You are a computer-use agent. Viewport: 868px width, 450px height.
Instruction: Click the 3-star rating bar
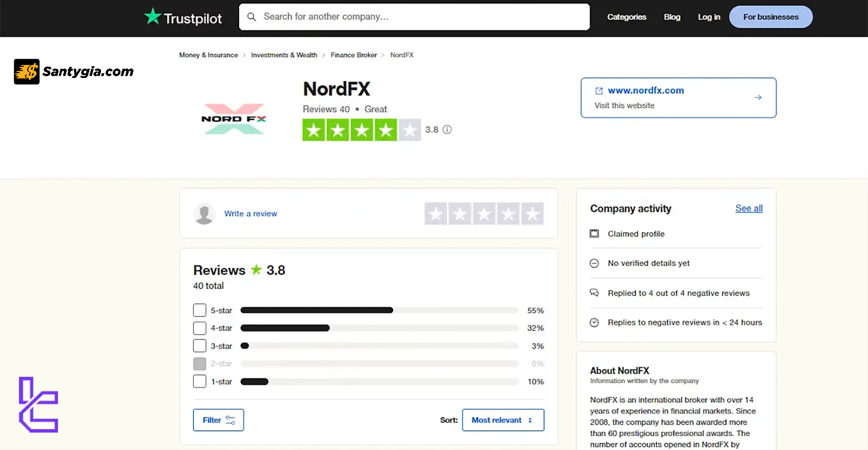click(x=379, y=345)
